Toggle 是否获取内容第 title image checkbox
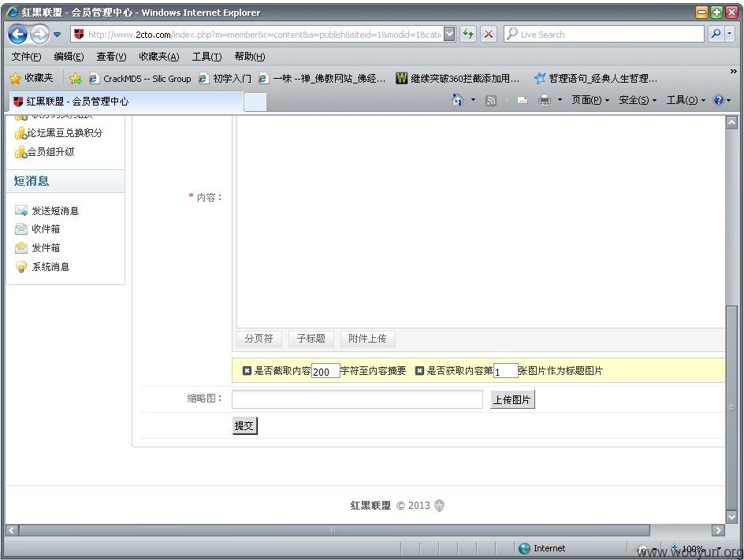 pos(419,371)
